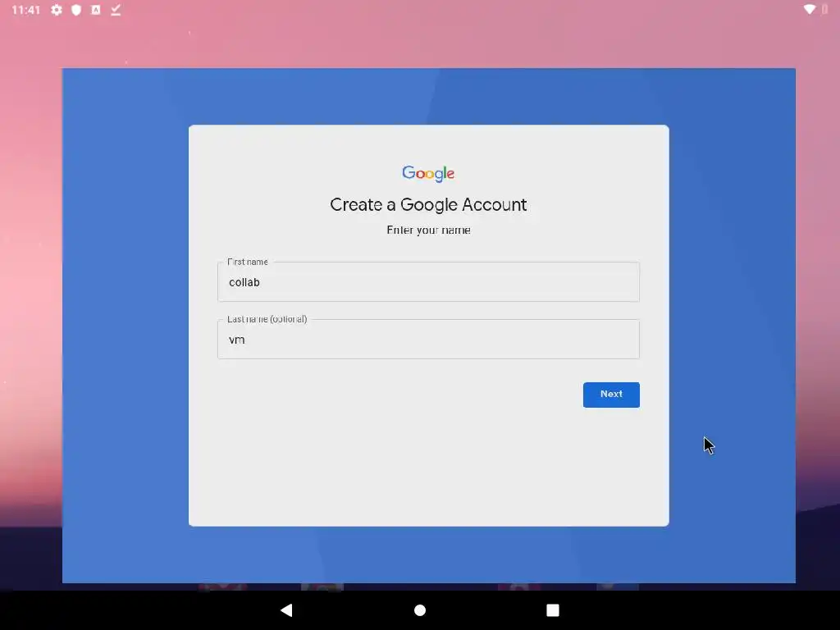Tap the Recent apps square button

pyautogui.click(x=553, y=610)
